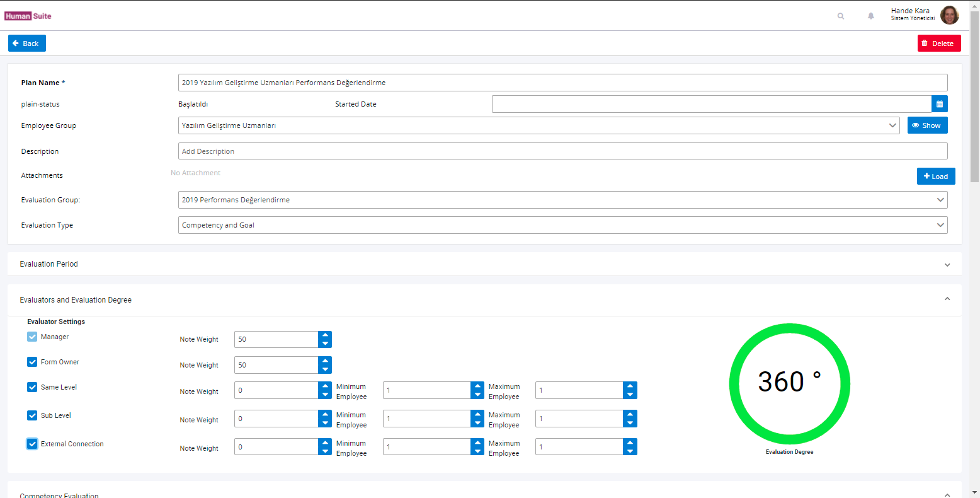Collapse Evaluators and Evaluation Degree section
The image size is (980, 498).
(x=947, y=299)
